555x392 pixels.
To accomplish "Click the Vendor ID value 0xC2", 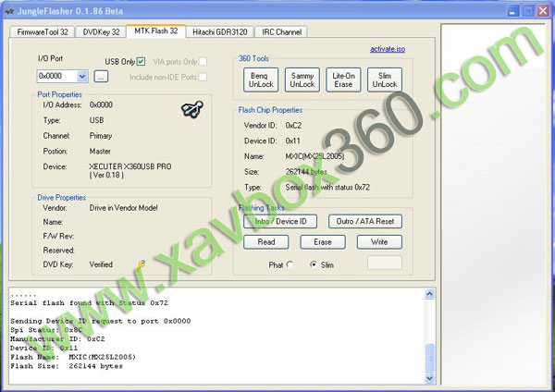I will click(x=293, y=125).
